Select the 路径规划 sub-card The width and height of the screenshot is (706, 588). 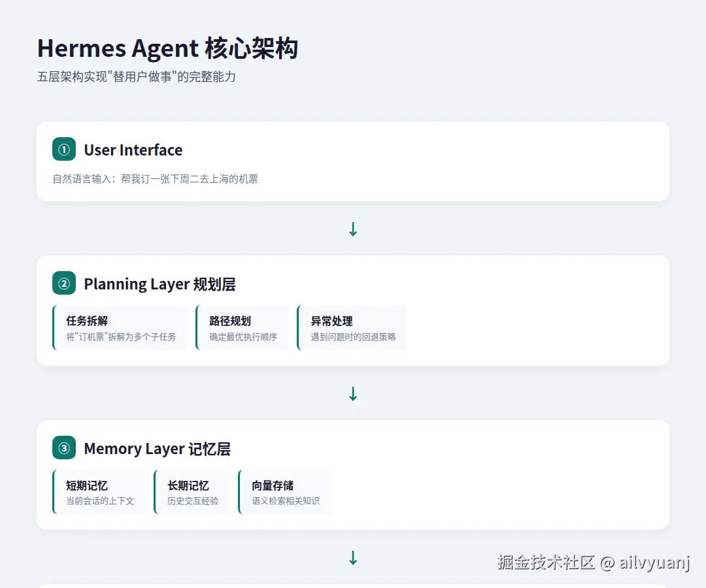click(x=243, y=328)
